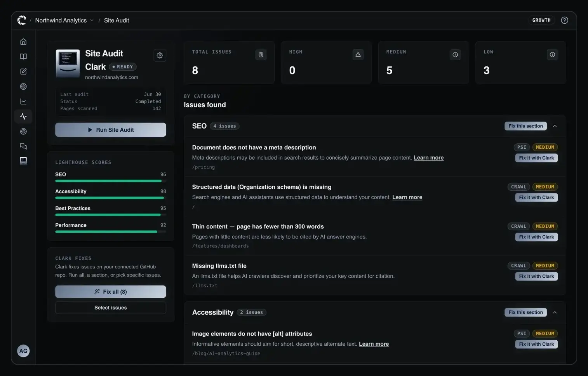The height and width of the screenshot is (376, 588).
Task: Click CRAWL tag on thin content issue
Action: click(518, 226)
